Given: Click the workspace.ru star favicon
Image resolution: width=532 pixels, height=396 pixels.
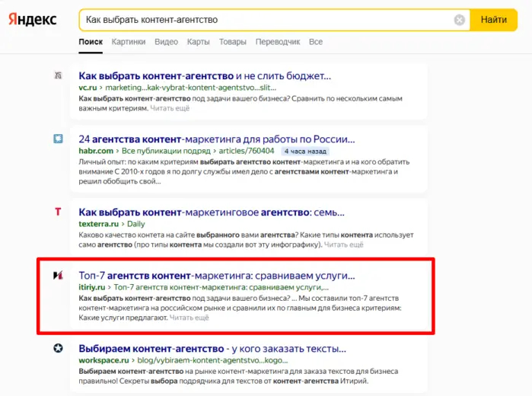Looking at the screenshot, I should click(58, 348).
